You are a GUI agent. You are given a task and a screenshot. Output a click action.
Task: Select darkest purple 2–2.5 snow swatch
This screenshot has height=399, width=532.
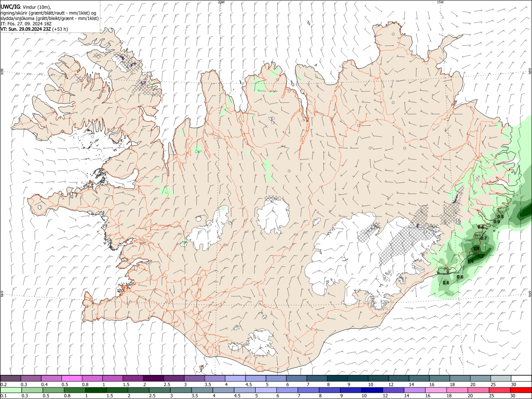click(153, 378)
